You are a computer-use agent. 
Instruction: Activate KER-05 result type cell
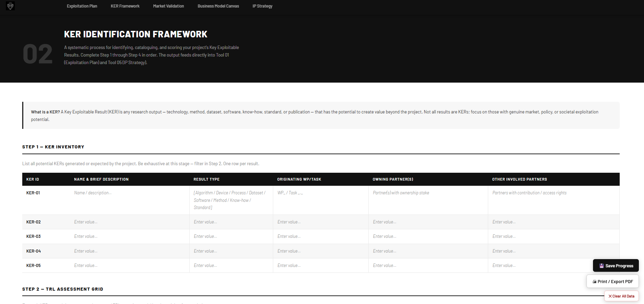(x=231, y=266)
